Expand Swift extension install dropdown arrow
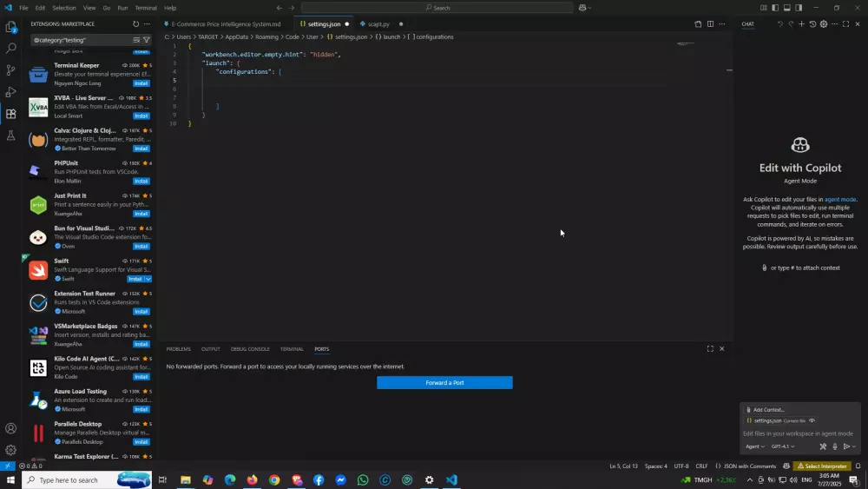Screen dimensions: 868x489 tap(148, 279)
